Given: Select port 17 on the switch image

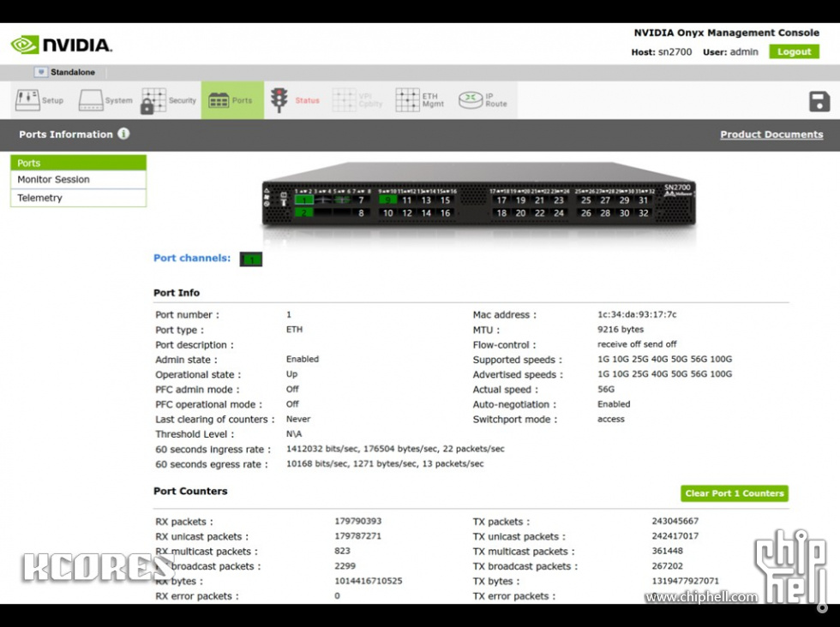Looking at the screenshot, I should point(501,200).
